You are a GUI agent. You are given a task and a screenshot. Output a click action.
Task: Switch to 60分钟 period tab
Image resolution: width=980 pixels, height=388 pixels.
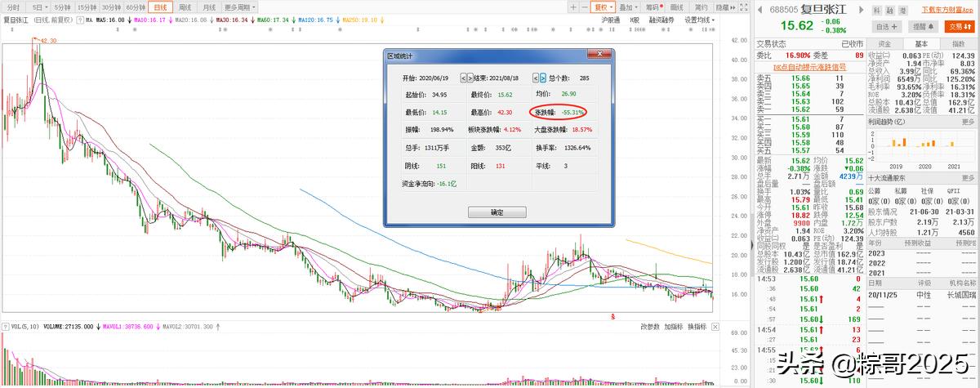[x=136, y=7]
